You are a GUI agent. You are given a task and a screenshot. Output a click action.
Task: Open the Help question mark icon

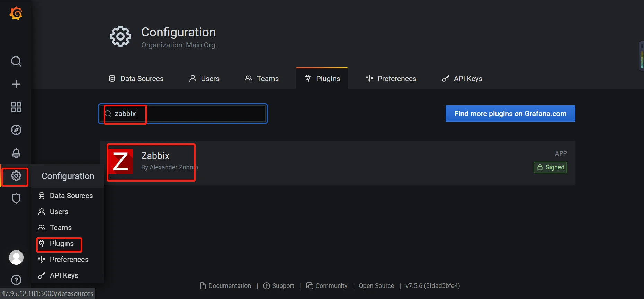point(16,280)
